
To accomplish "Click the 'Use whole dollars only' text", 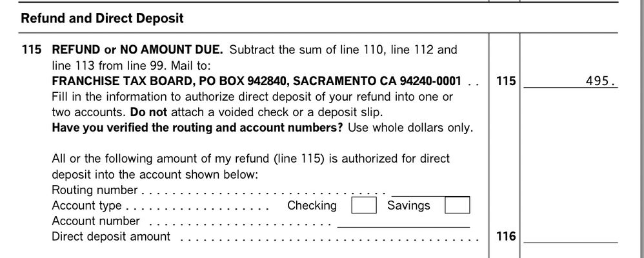I will (x=410, y=128).
